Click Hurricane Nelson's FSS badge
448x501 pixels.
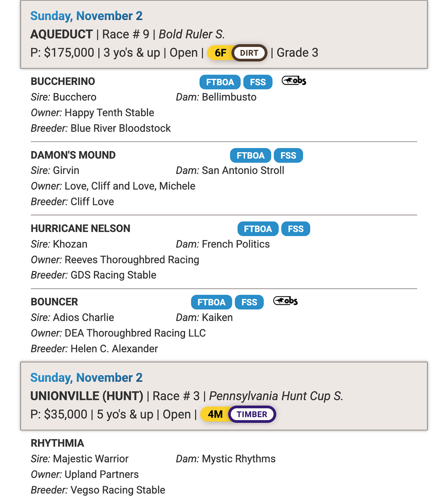click(x=296, y=229)
